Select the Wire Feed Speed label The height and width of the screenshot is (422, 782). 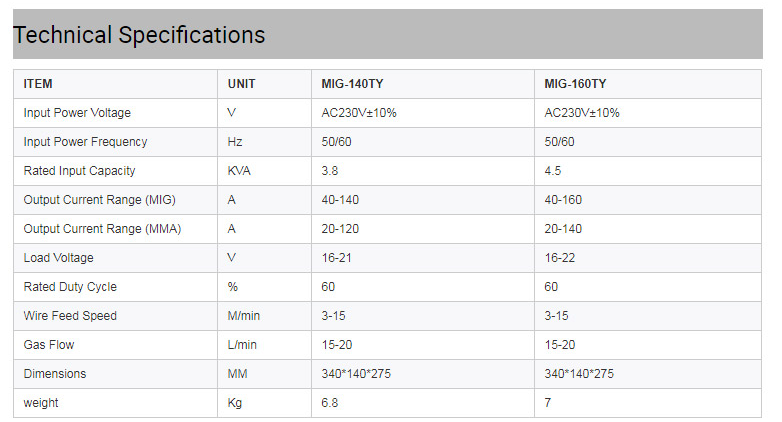pyautogui.click(x=70, y=316)
